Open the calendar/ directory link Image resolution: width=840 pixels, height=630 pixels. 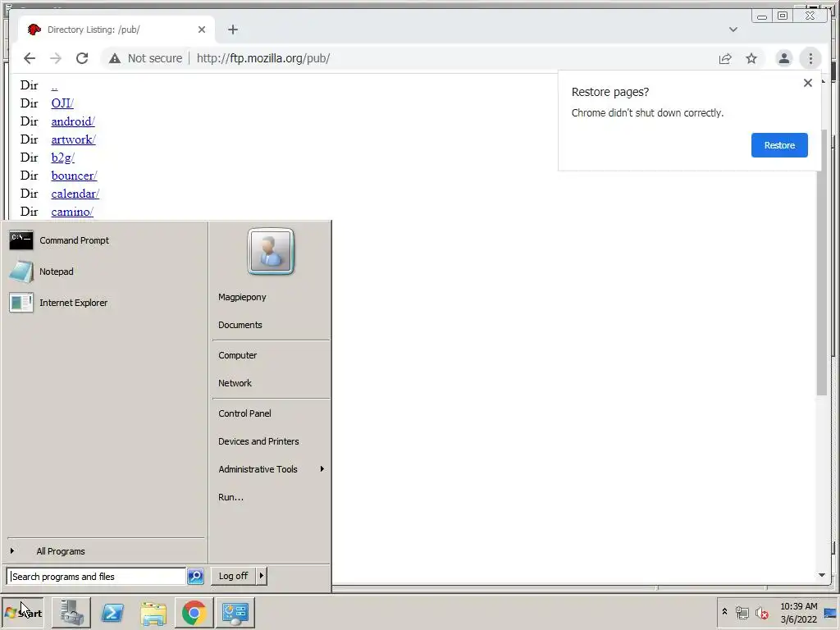tap(75, 194)
